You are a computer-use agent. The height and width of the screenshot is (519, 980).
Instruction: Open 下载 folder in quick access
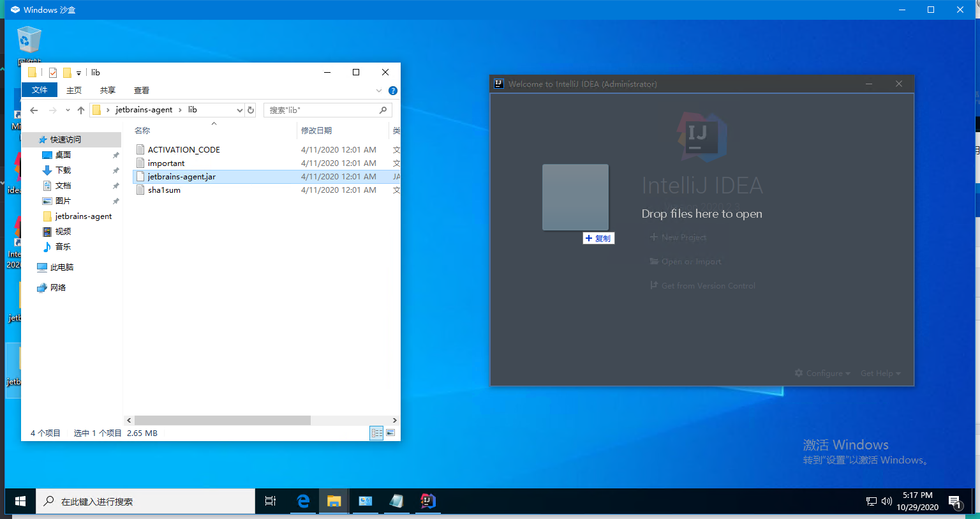tap(63, 170)
